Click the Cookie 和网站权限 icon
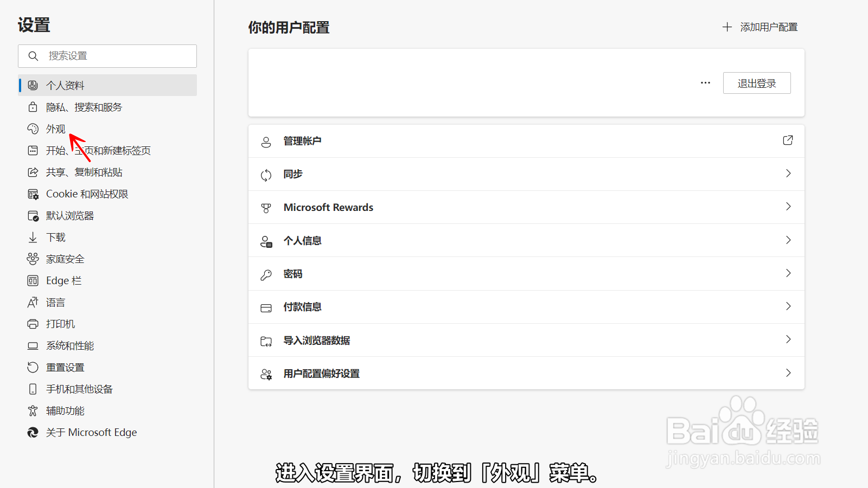Screen dimensions: 868x488 (x=33, y=194)
